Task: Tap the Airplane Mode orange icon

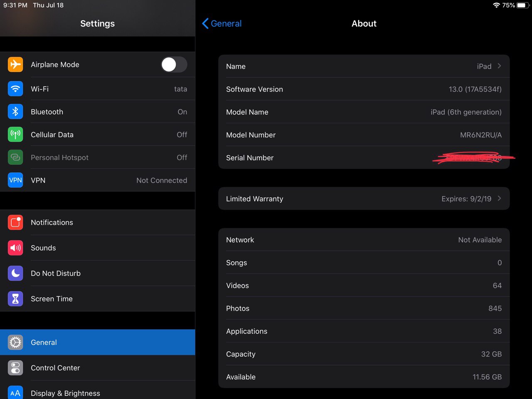Action: click(x=15, y=64)
